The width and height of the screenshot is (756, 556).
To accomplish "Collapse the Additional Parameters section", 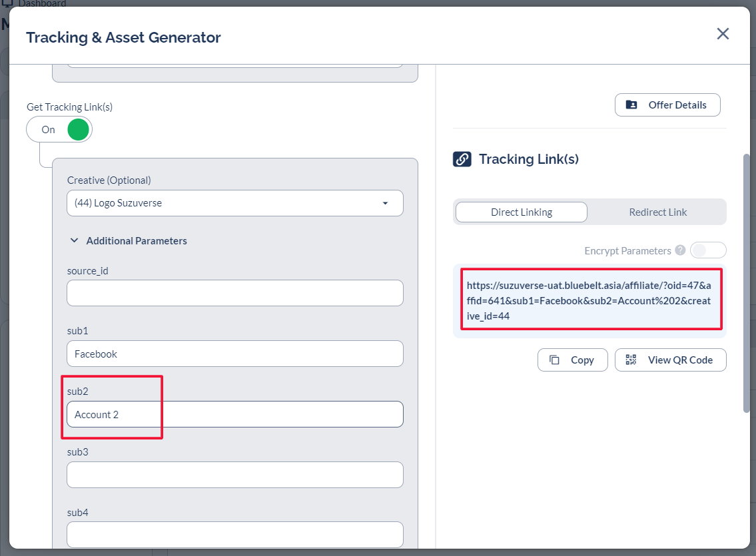I will (x=75, y=241).
